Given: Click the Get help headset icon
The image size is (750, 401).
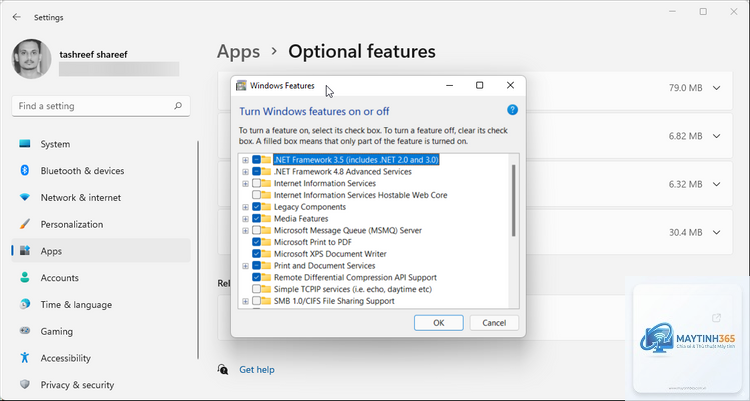Looking at the screenshot, I should tap(223, 369).
